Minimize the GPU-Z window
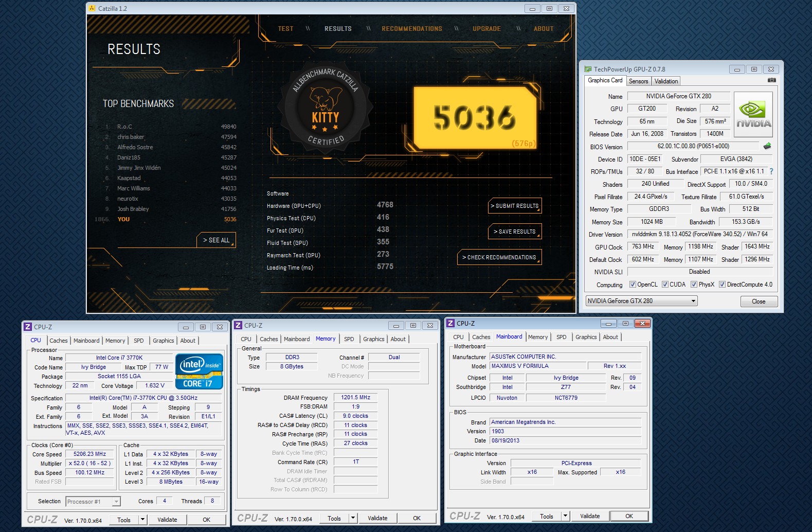This screenshot has height=532, width=812. point(737,69)
